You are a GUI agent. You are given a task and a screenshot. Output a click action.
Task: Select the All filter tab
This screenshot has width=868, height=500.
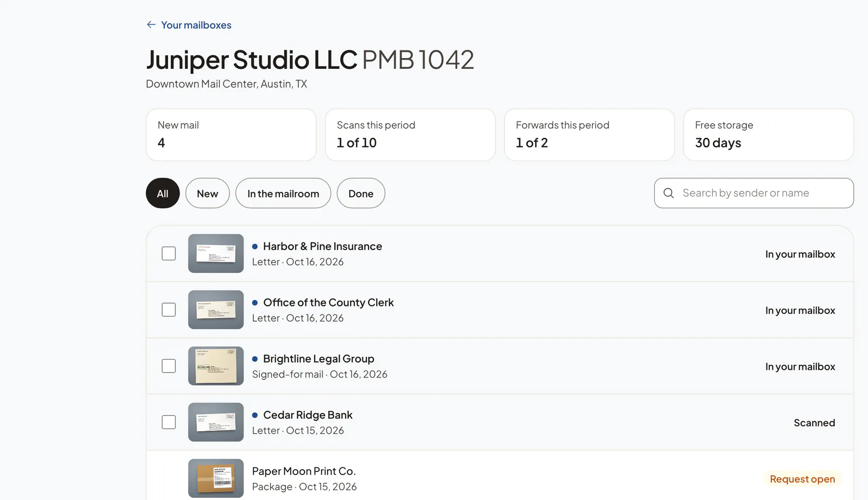163,193
